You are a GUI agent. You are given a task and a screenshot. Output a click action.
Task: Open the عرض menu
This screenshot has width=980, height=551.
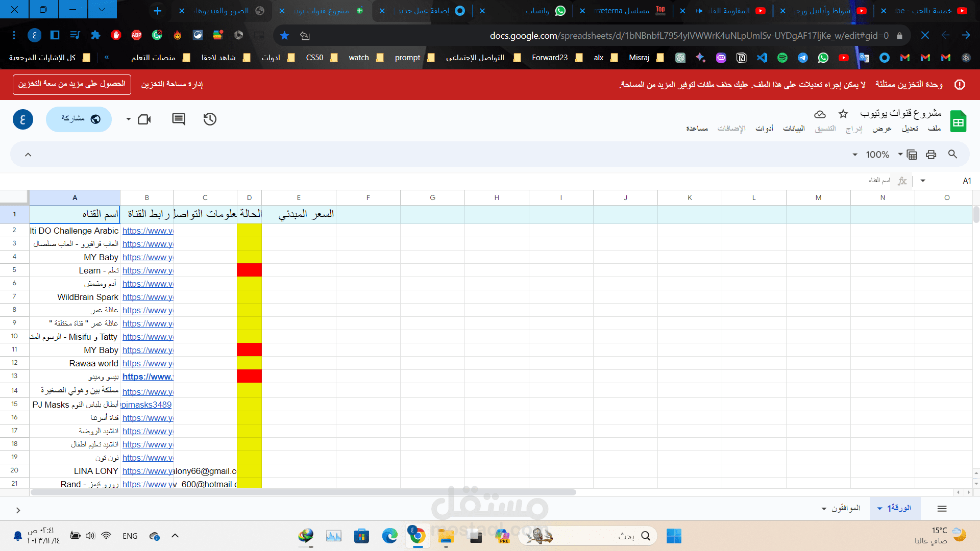(x=881, y=129)
